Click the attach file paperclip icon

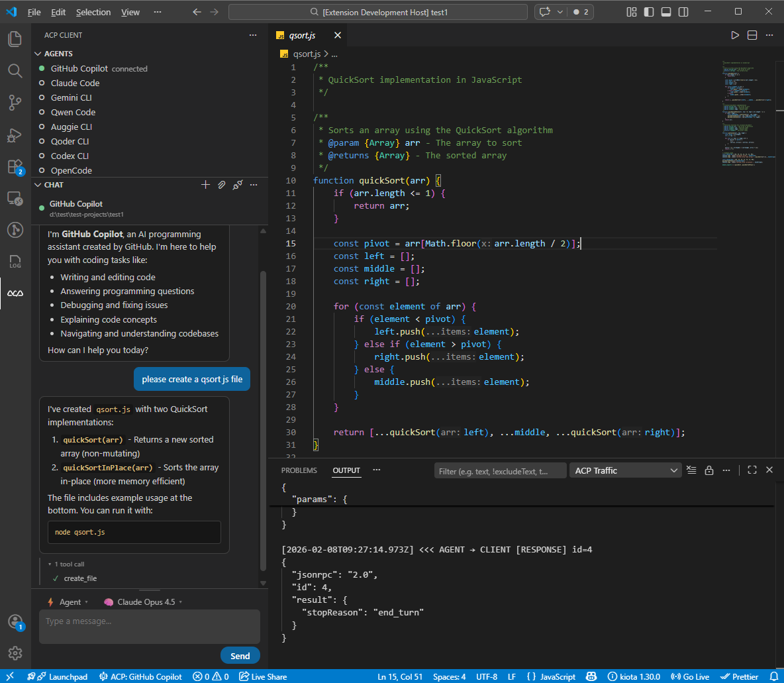[222, 185]
